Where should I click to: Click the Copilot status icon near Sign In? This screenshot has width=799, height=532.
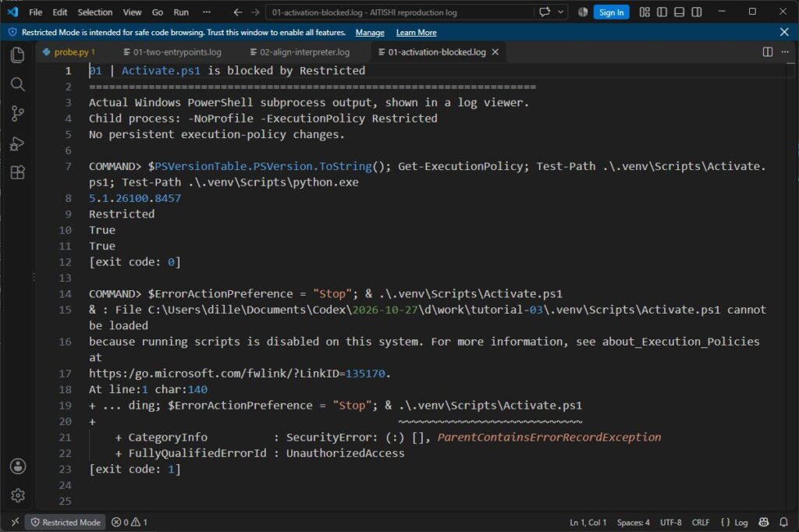click(x=582, y=12)
